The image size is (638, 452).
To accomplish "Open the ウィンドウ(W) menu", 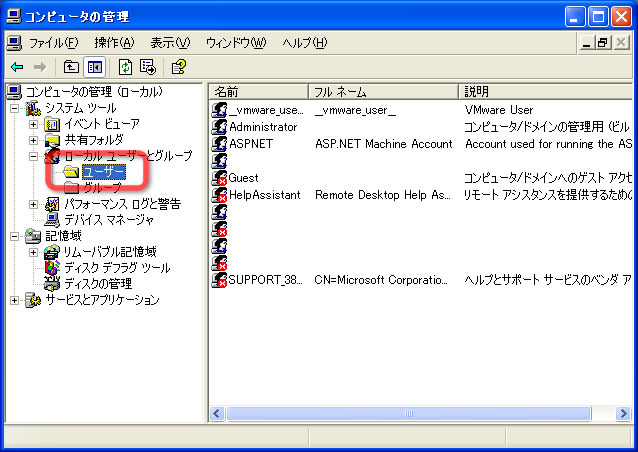I will (x=236, y=43).
